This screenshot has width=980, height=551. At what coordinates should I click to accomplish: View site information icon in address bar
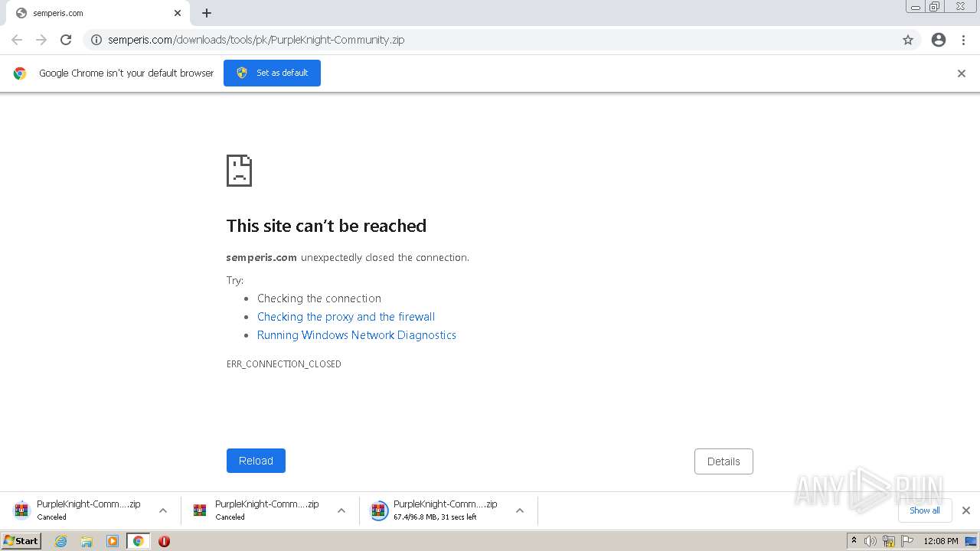coord(96,40)
